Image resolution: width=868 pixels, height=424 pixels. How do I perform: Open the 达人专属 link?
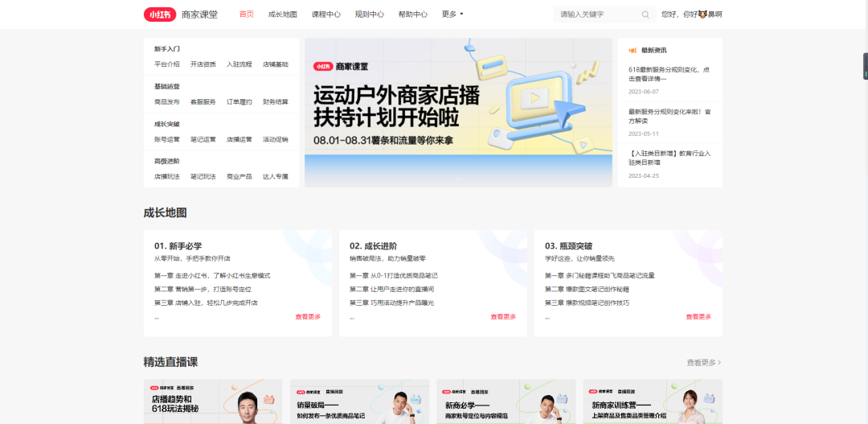(x=275, y=177)
